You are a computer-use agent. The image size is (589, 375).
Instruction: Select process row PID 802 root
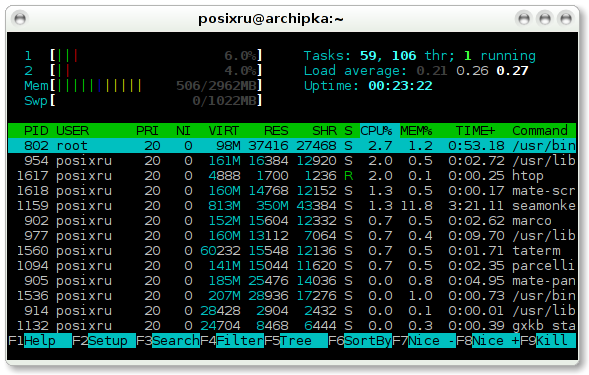pyautogui.click(x=292, y=145)
